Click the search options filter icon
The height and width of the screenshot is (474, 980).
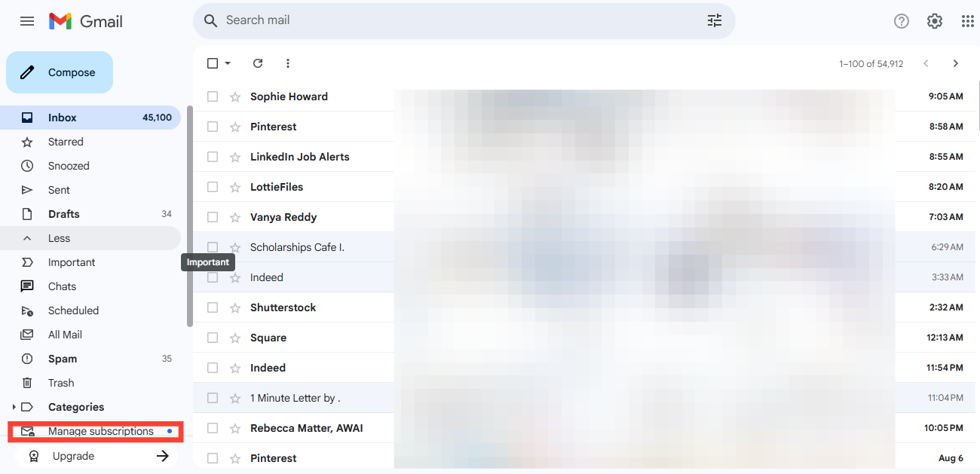tap(714, 21)
